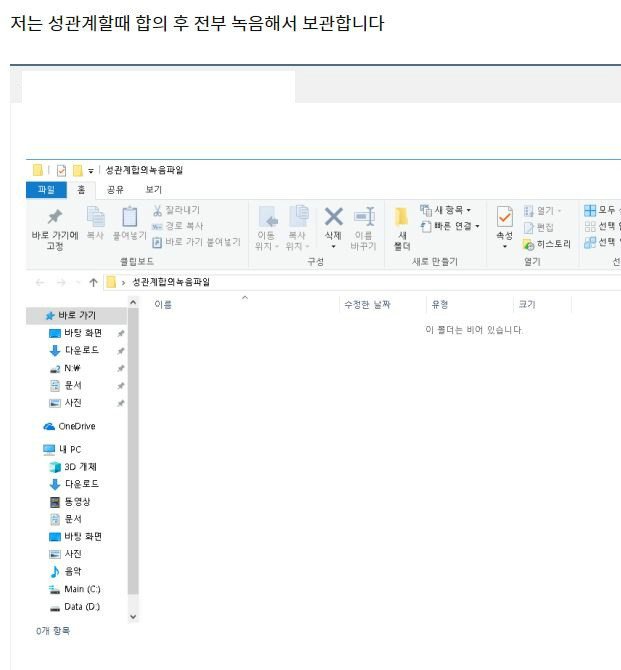Viewport: 621px width, 670px height.
Task: Open OneDrive in the navigation pane
Action: coord(76,426)
